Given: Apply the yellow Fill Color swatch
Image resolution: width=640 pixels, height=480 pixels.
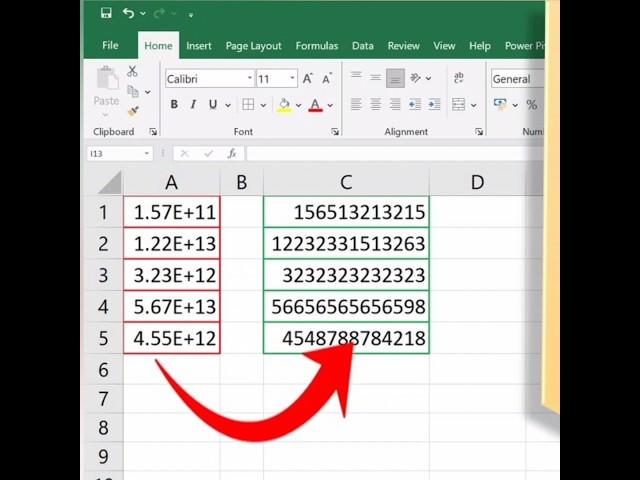Looking at the screenshot, I should tap(284, 105).
